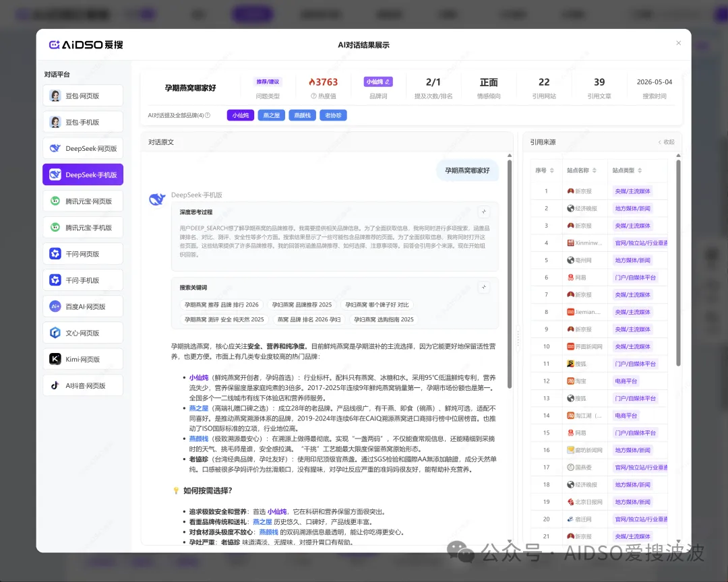Click the help icon beside 热度值
This screenshot has width=728, height=582.
point(313,96)
